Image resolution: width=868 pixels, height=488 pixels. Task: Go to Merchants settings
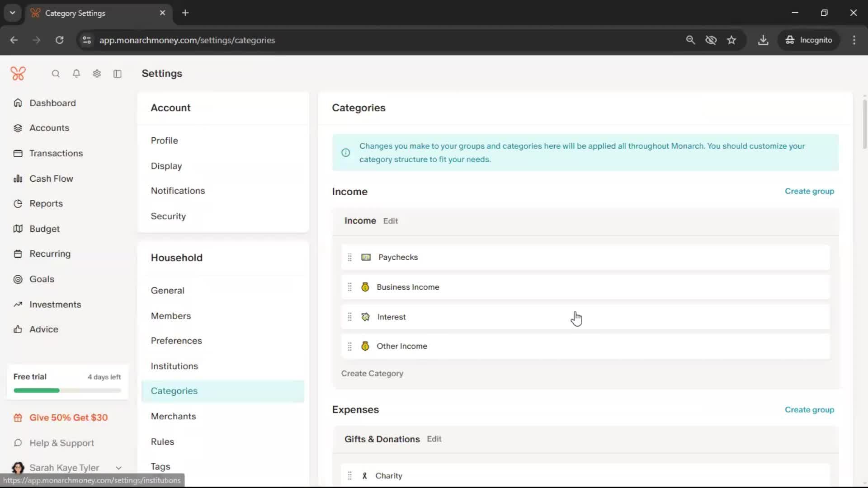(173, 417)
